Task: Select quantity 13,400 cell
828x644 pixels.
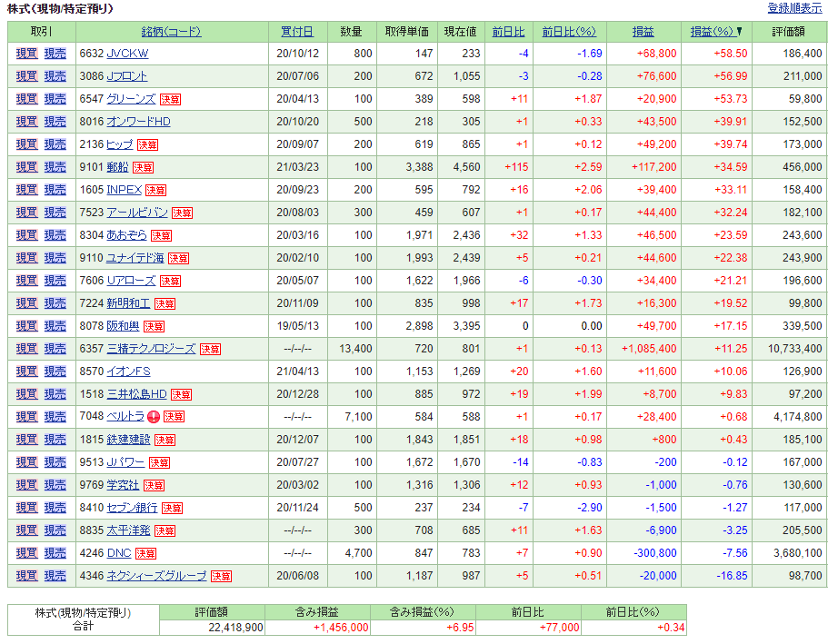Action: (355, 349)
